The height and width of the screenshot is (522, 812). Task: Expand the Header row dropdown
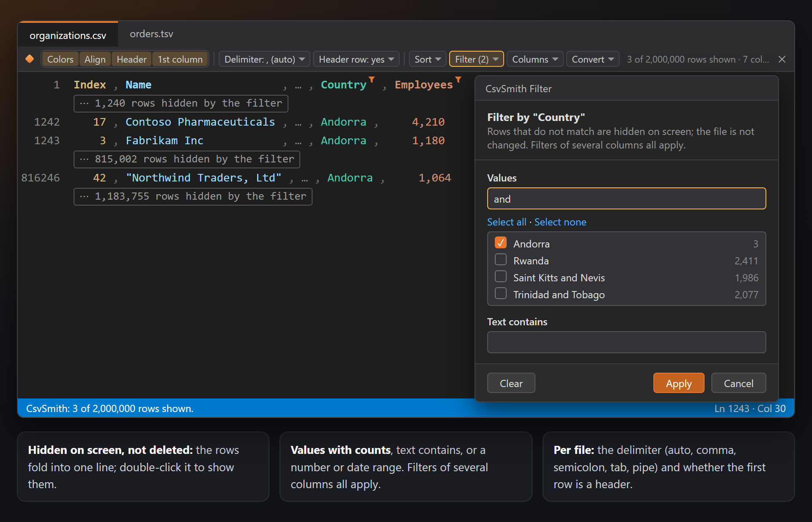coord(356,59)
